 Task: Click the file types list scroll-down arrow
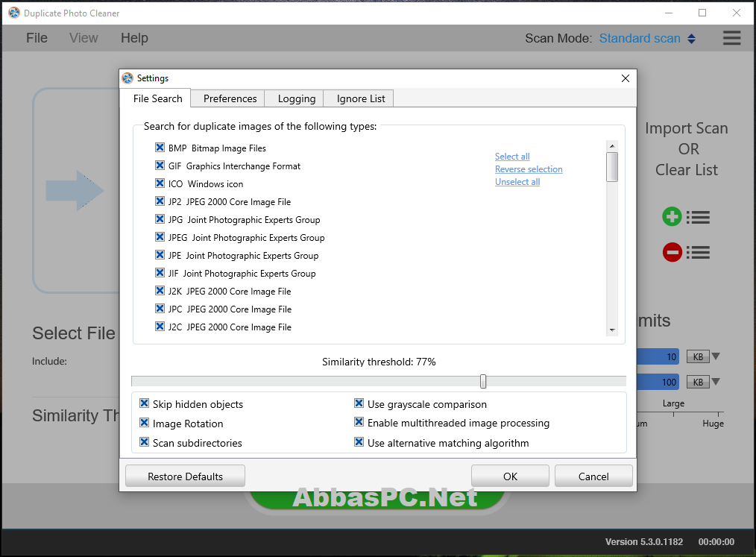click(612, 330)
